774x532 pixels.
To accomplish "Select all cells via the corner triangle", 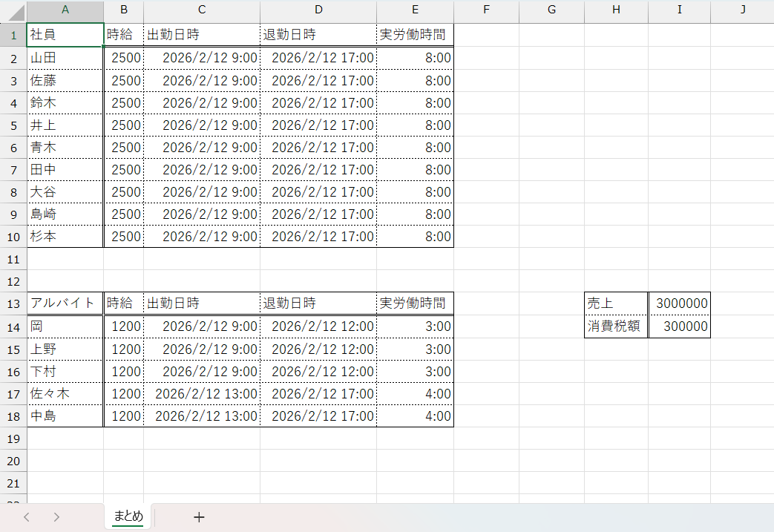I will point(13,11).
